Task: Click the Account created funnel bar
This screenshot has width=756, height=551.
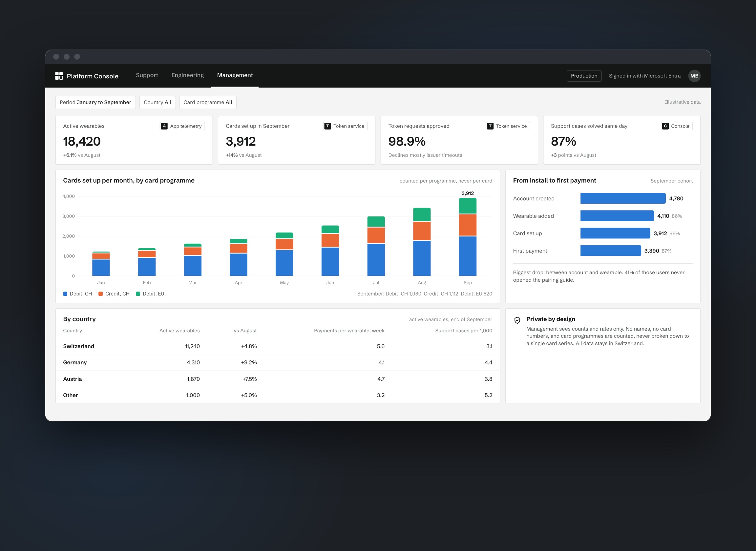Action: (622, 198)
